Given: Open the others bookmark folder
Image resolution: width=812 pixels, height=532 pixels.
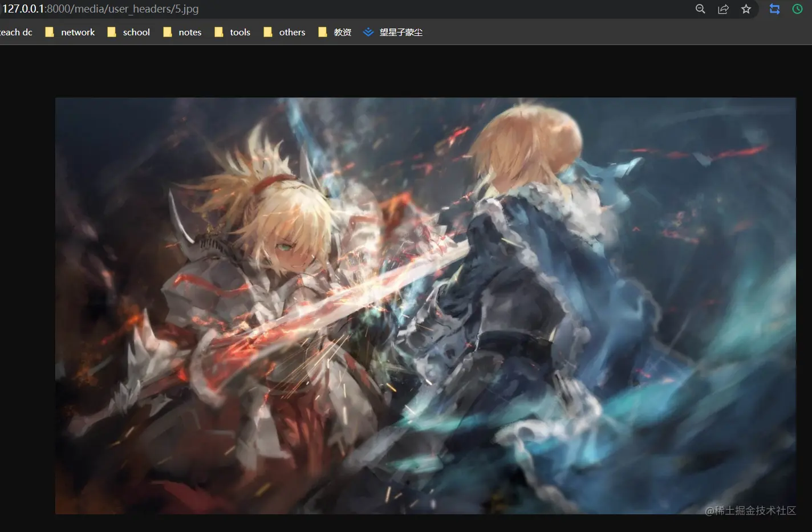Looking at the screenshot, I should coord(285,33).
